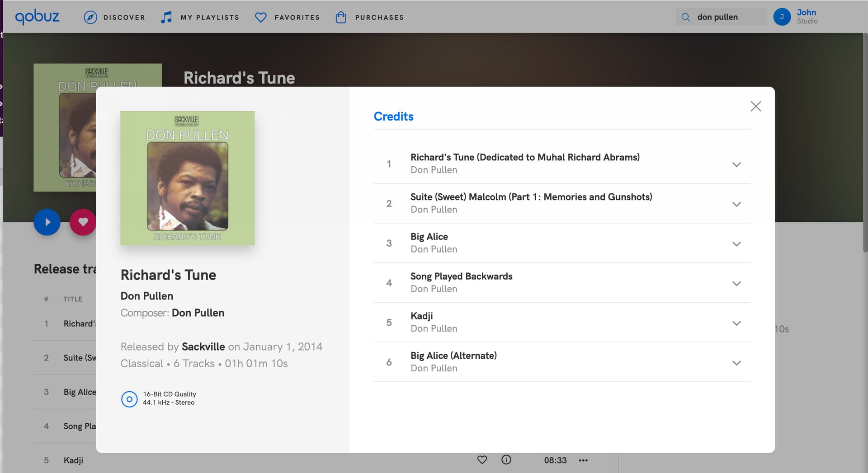Image resolution: width=868 pixels, height=473 pixels.
Task: Click the search magnifier icon
Action: point(686,17)
